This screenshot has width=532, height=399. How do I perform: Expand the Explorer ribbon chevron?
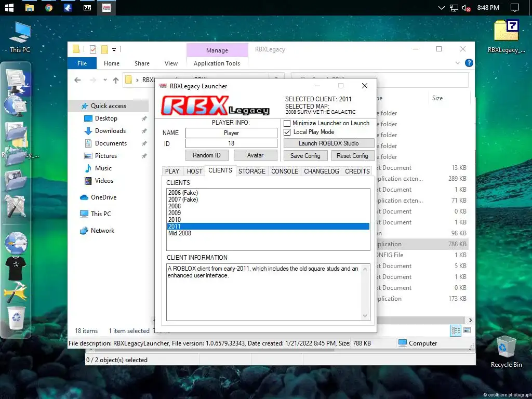[x=457, y=63]
